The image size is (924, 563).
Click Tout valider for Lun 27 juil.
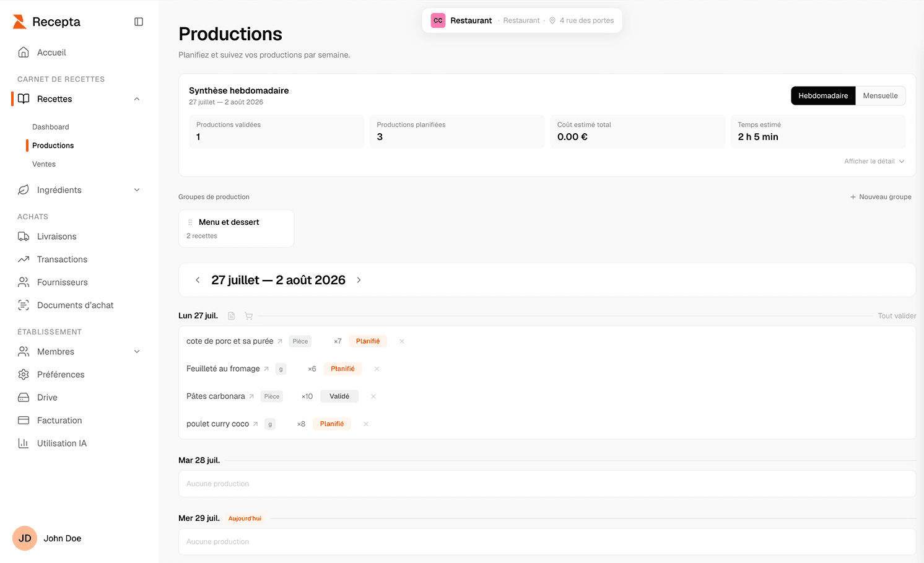[x=897, y=316]
